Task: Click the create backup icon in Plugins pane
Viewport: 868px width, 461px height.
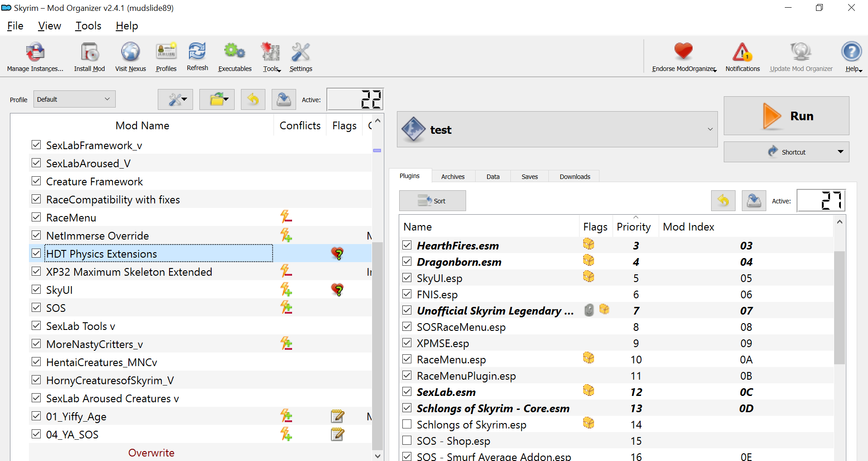Action: 754,201
